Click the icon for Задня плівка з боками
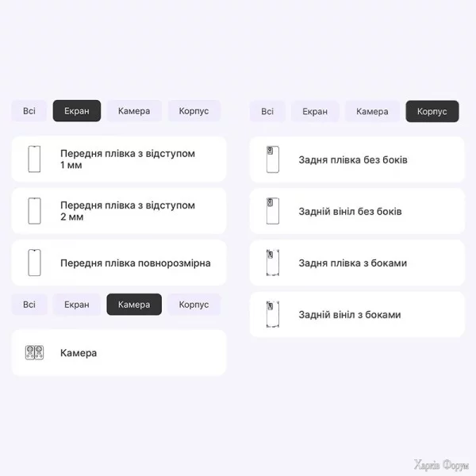 [272, 263]
